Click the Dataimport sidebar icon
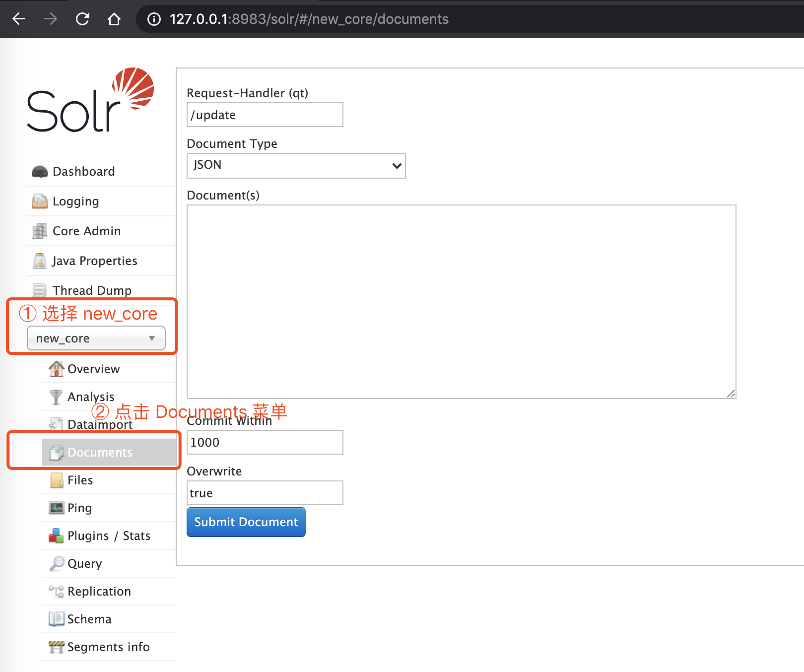Image resolution: width=804 pixels, height=672 pixels. coord(56,424)
